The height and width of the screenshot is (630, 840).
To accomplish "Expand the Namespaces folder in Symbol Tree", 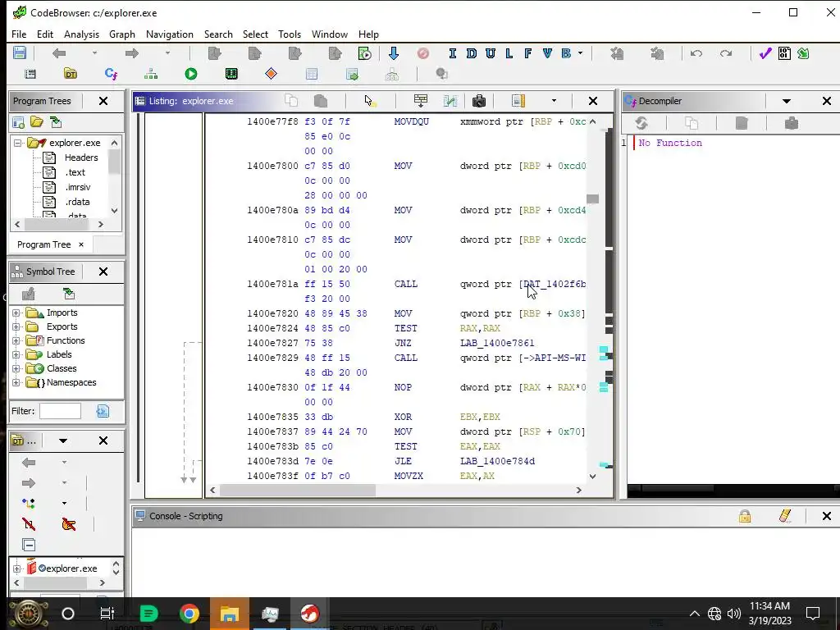I will (16, 382).
